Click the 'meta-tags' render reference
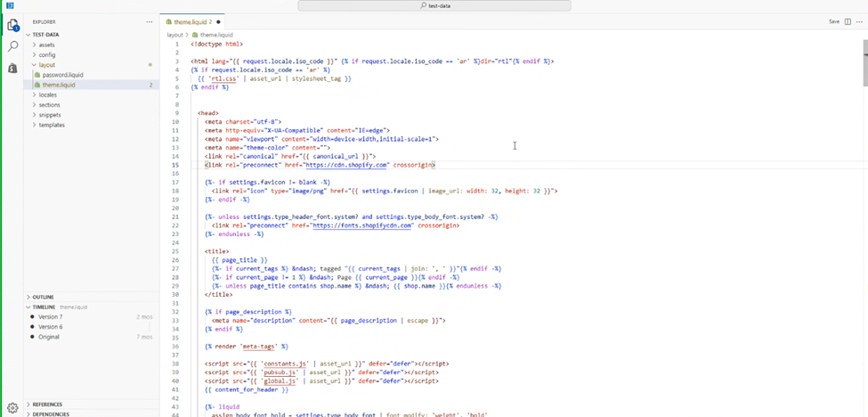The height and width of the screenshot is (417, 868). click(x=260, y=346)
